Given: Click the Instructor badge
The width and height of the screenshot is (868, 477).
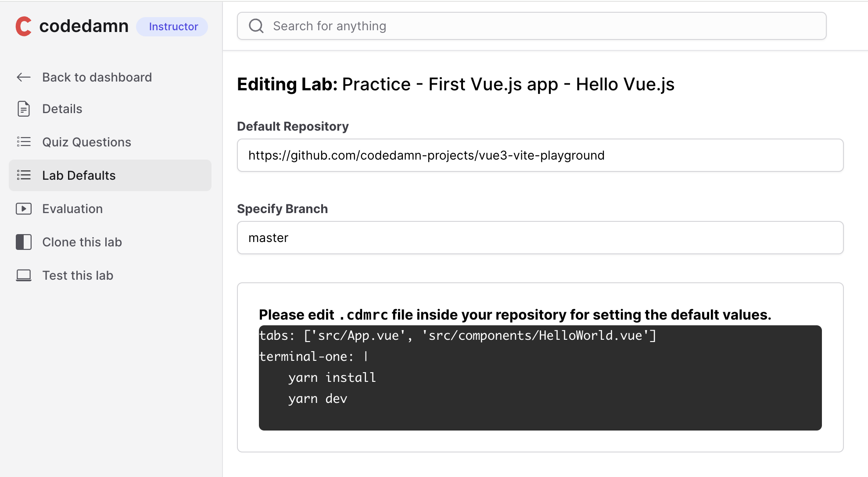Looking at the screenshot, I should pyautogui.click(x=172, y=26).
